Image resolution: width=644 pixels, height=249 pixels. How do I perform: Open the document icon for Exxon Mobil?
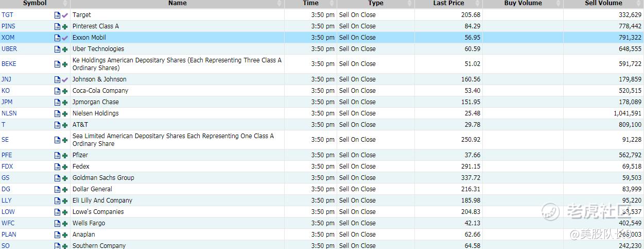(x=57, y=38)
